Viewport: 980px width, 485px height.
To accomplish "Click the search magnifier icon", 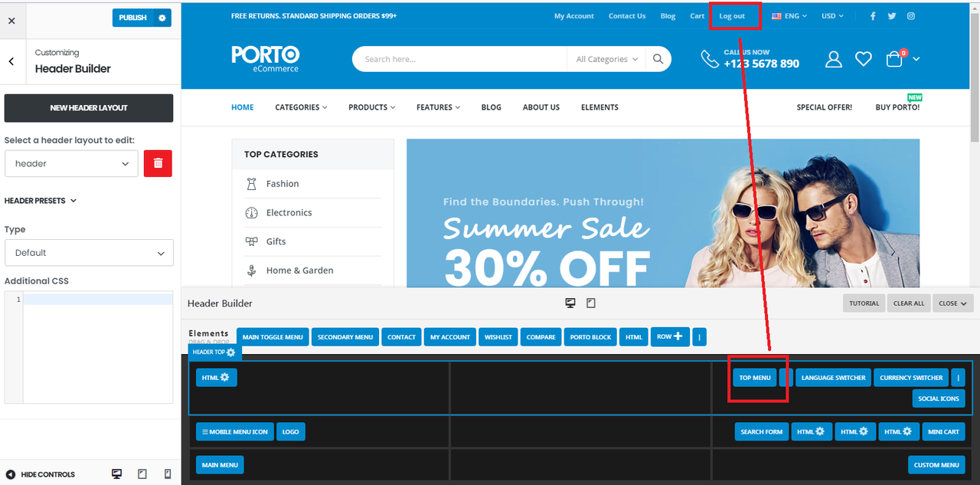I will click(658, 59).
